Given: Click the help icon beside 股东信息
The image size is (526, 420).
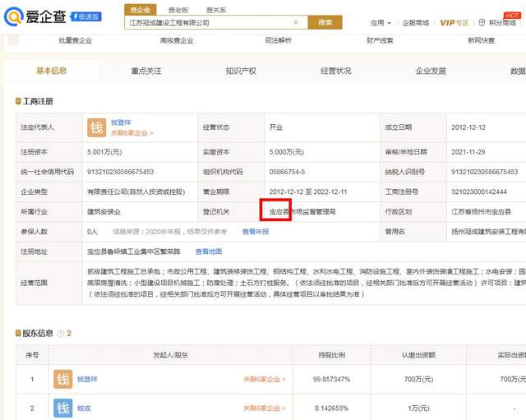Looking at the screenshot, I should (61, 333).
